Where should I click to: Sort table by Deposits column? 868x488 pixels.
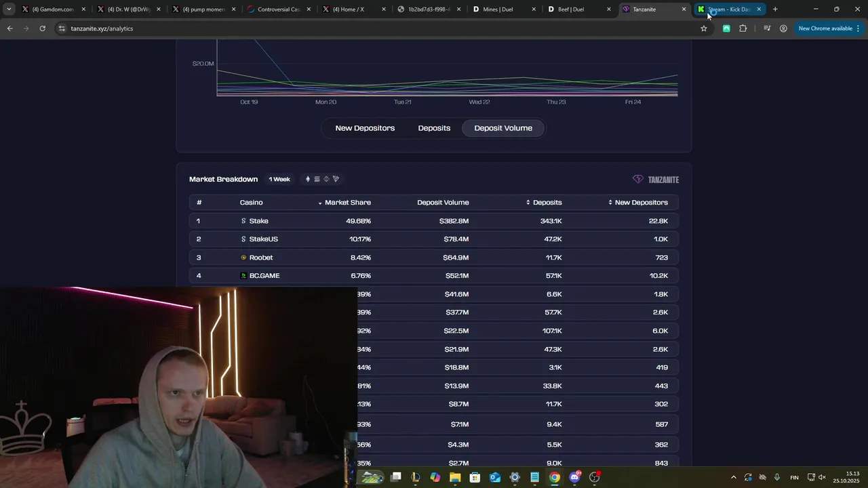pos(544,203)
